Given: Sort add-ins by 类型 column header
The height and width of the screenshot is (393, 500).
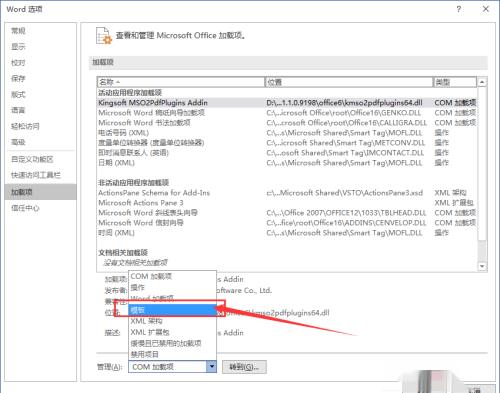Looking at the screenshot, I should click(455, 82).
